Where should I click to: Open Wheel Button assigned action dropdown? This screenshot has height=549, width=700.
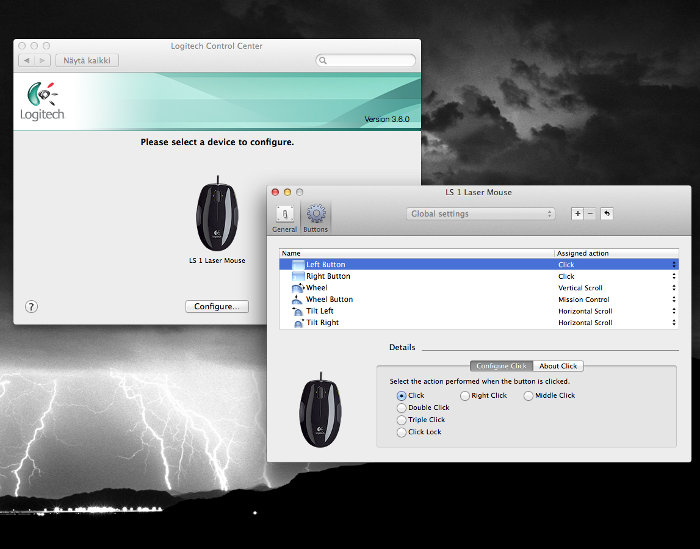[x=674, y=299]
